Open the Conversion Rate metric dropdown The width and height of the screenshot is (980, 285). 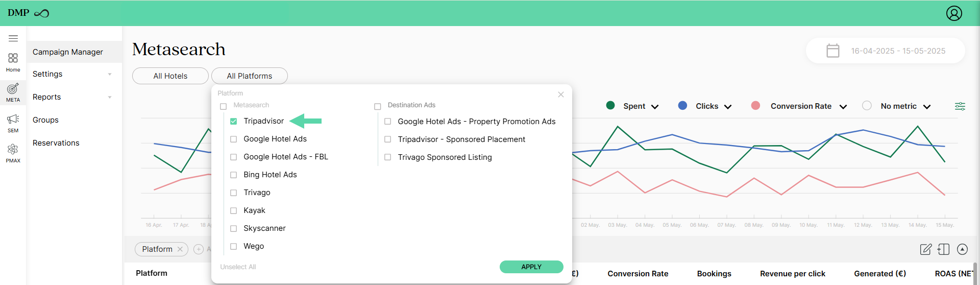click(843, 106)
